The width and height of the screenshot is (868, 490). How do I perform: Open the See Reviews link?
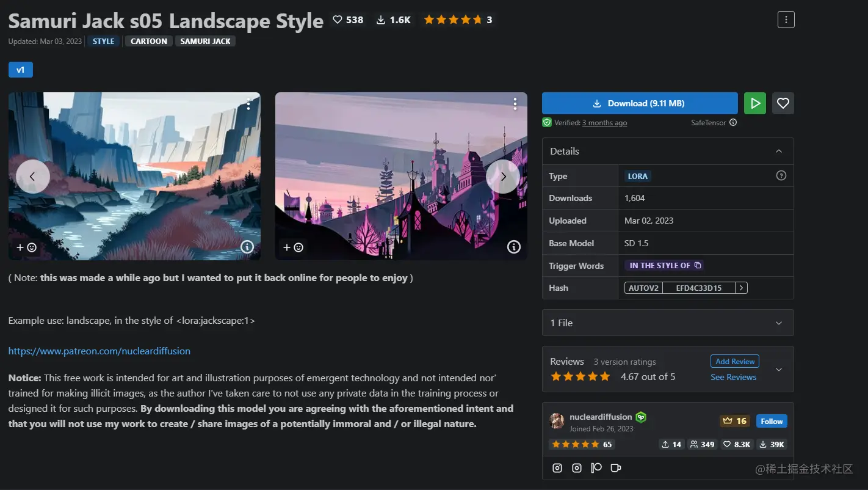[733, 377]
